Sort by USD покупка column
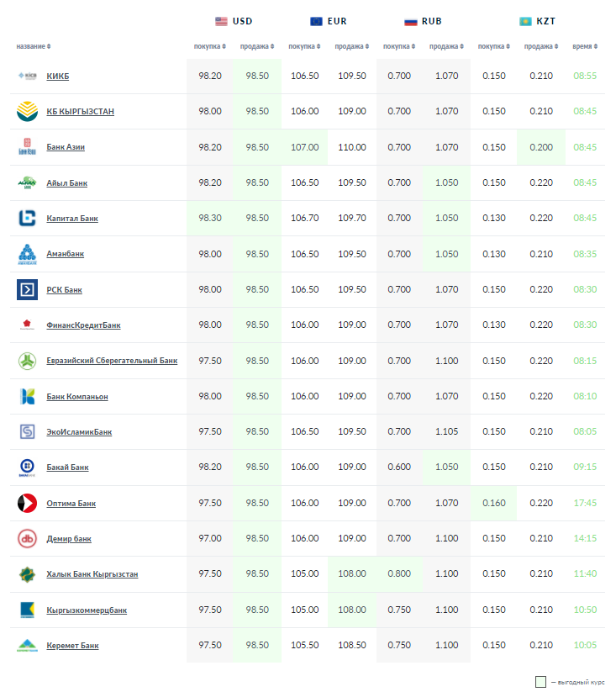This screenshot has height=692, width=616. coord(209,46)
